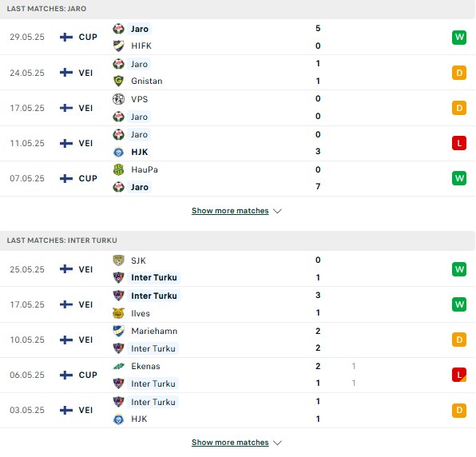Image resolution: width=476 pixels, height=457 pixels.
Task: Click the HIFK team crest icon
Action: click(118, 46)
